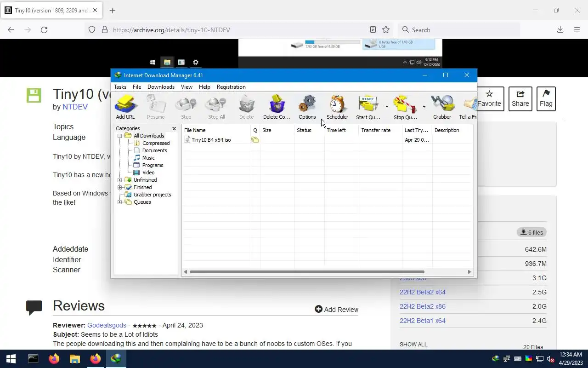Open the Grabber tool icon
The image size is (588, 368).
click(442, 107)
